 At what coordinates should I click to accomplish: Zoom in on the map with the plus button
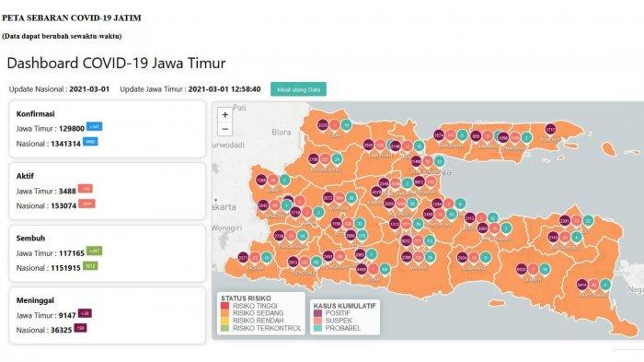(x=225, y=115)
